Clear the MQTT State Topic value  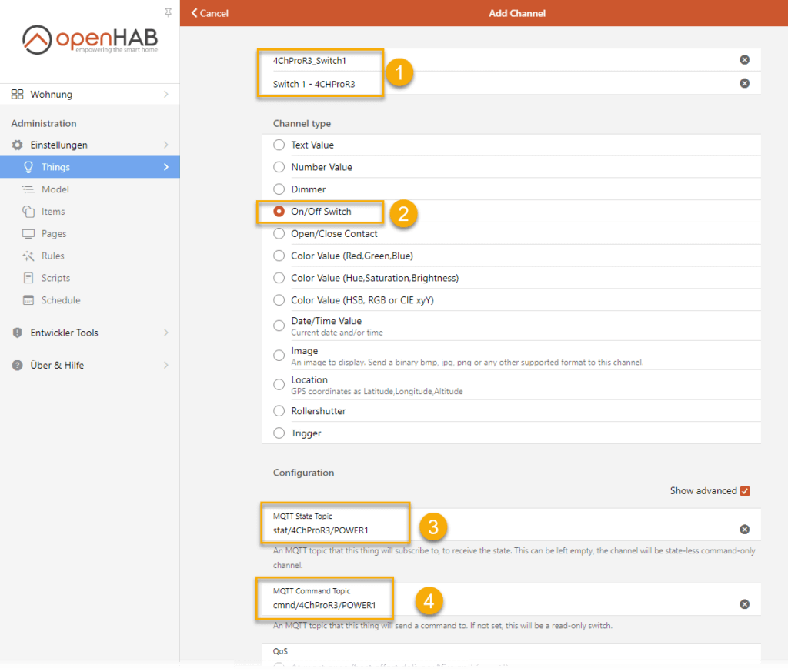[744, 529]
